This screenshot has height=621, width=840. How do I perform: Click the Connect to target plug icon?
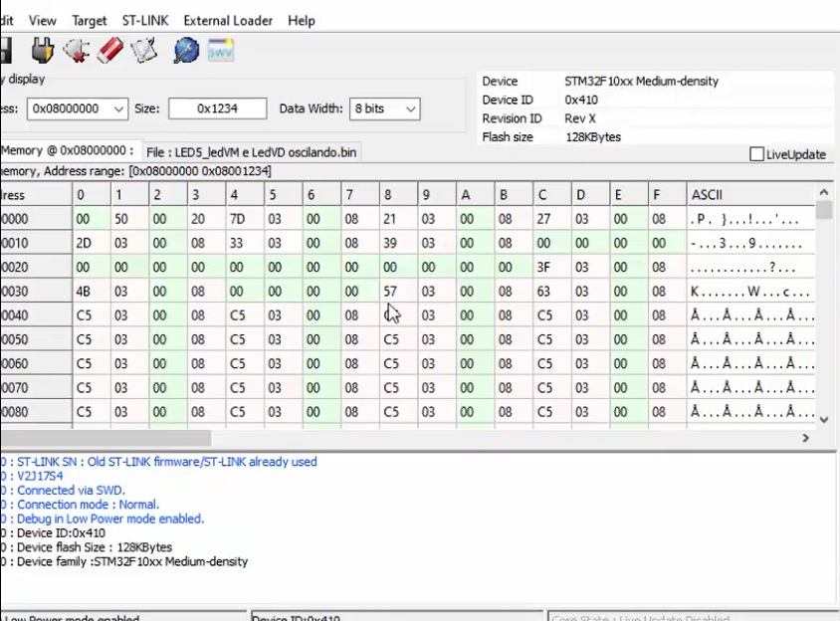[42, 50]
